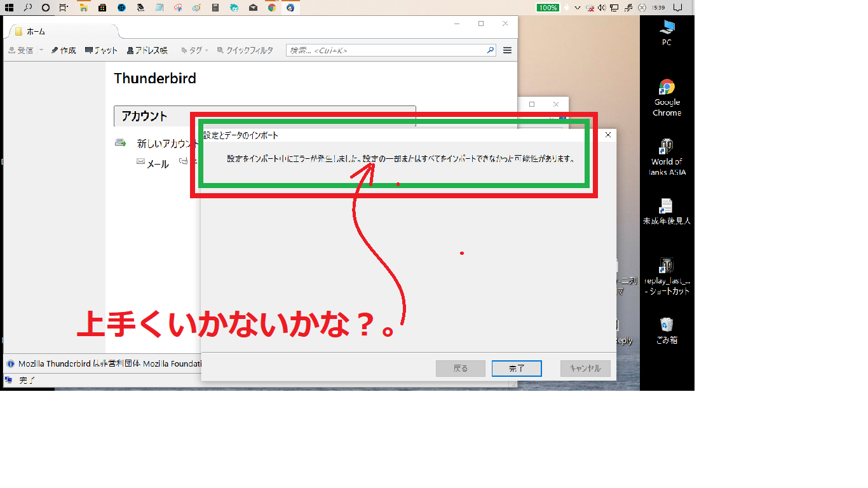Toggle the クイックフィルタ button
The height and width of the screenshot is (488, 868).
point(245,50)
